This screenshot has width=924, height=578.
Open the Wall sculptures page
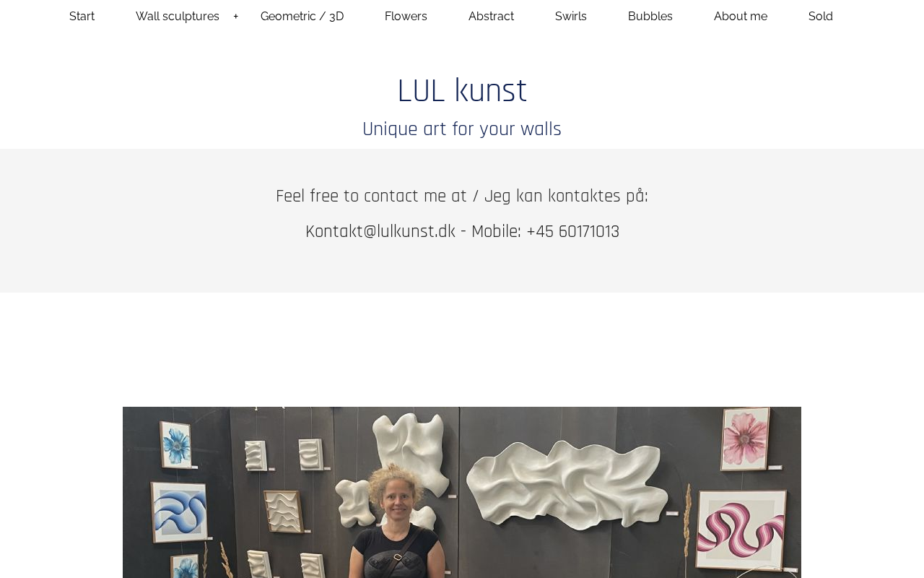point(178,17)
